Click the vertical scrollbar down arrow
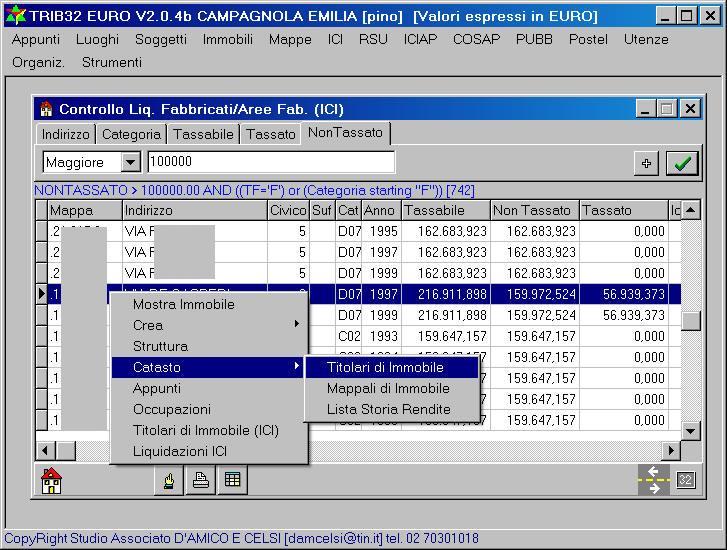The height and width of the screenshot is (550, 727). (690, 431)
